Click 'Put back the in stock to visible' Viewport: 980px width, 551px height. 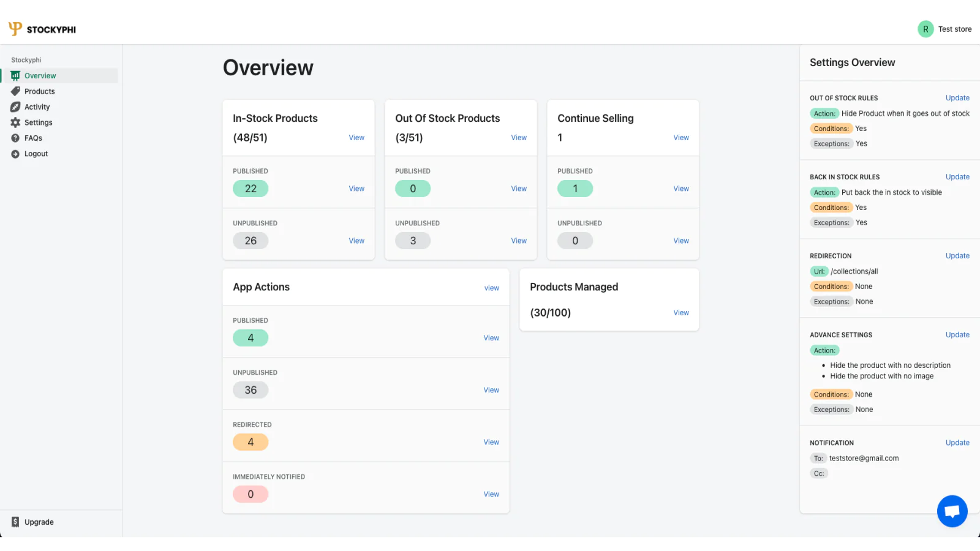[x=891, y=192]
